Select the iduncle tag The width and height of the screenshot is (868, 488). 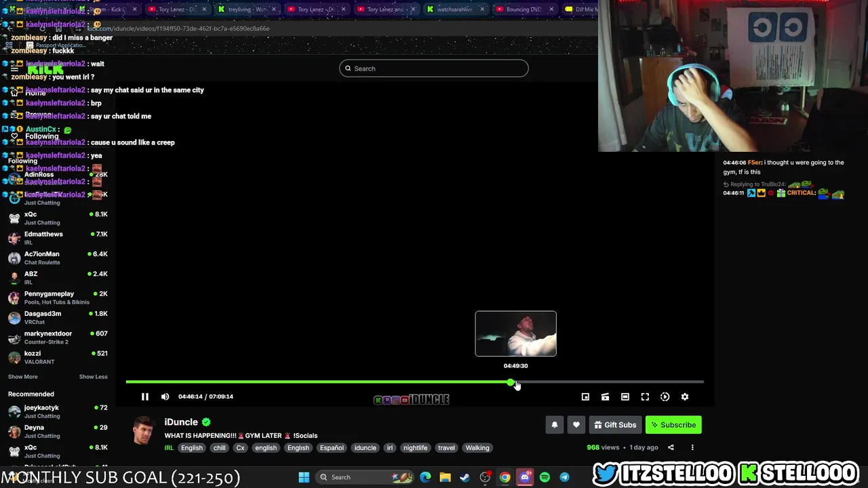pyautogui.click(x=365, y=447)
